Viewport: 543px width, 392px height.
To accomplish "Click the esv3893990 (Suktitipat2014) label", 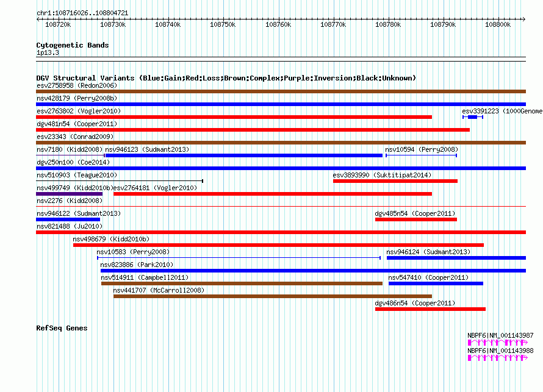I will pyautogui.click(x=382, y=175).
